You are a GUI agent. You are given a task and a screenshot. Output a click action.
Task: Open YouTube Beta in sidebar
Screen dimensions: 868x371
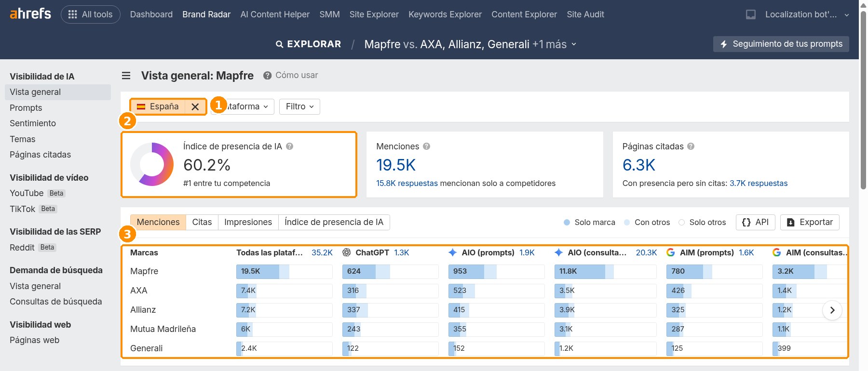coord(38,193)
